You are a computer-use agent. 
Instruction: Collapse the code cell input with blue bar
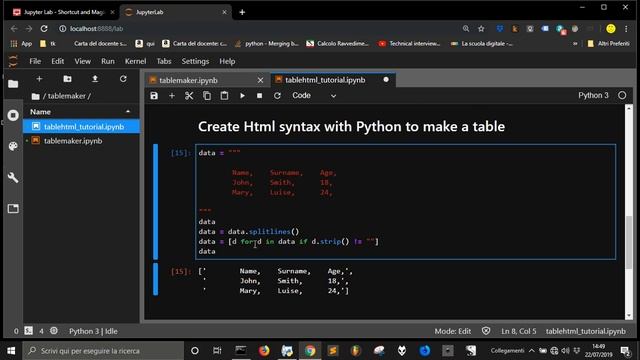coord(156,202)
